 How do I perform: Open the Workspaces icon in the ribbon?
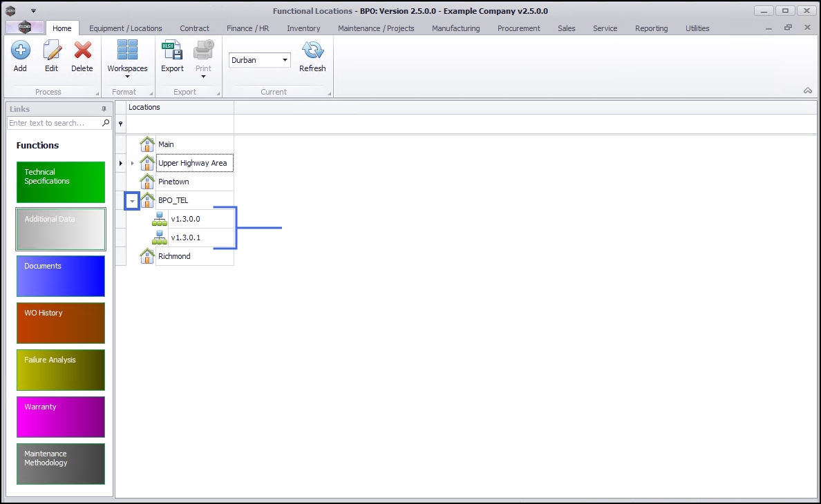(x=127, y=50)
